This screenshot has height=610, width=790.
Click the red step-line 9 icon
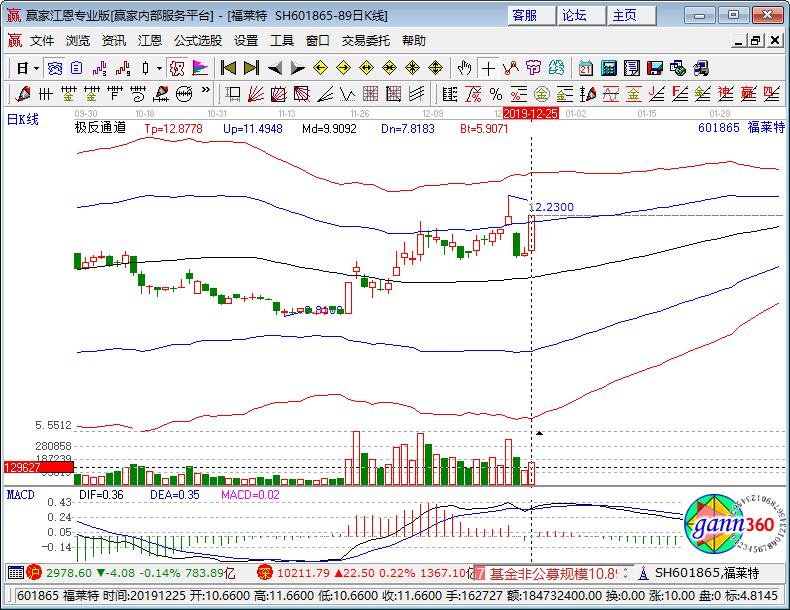(123, 68)
